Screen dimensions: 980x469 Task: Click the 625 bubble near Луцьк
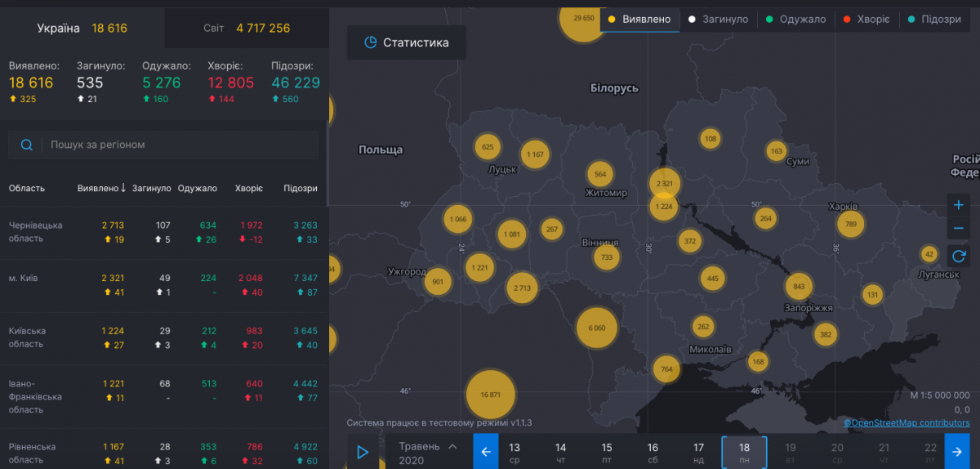point(488,147)
